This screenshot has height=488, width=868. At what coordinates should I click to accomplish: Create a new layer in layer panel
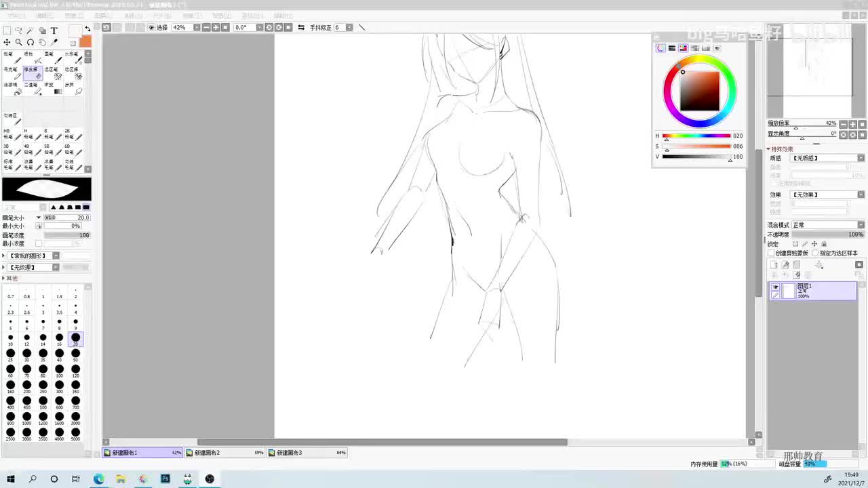(774, 264)
